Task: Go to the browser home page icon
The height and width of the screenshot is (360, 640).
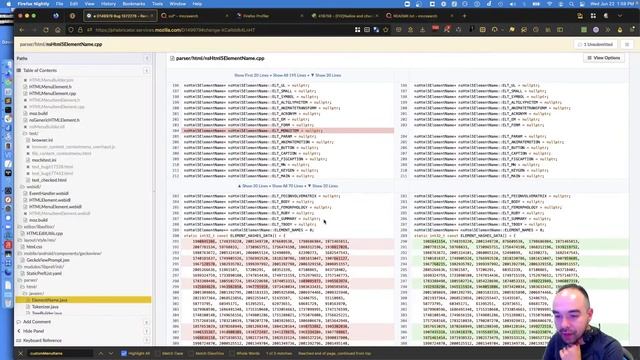Action: [58, 30]
